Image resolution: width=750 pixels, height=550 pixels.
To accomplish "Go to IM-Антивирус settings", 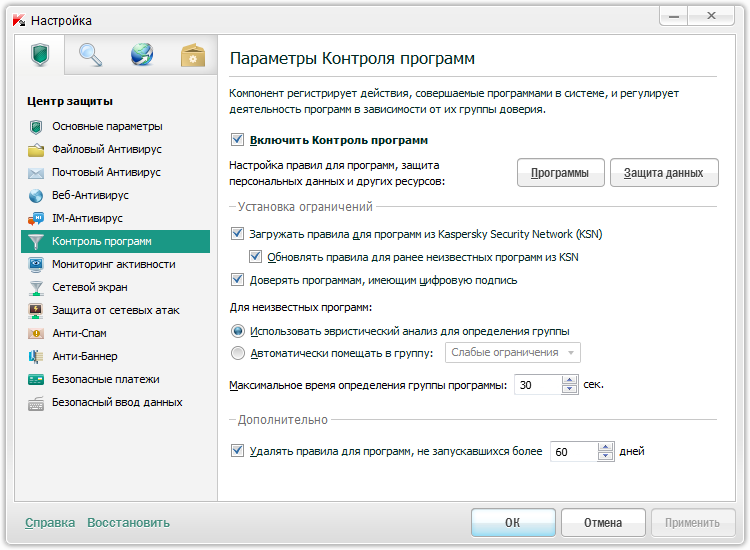I will coord(87,219).
